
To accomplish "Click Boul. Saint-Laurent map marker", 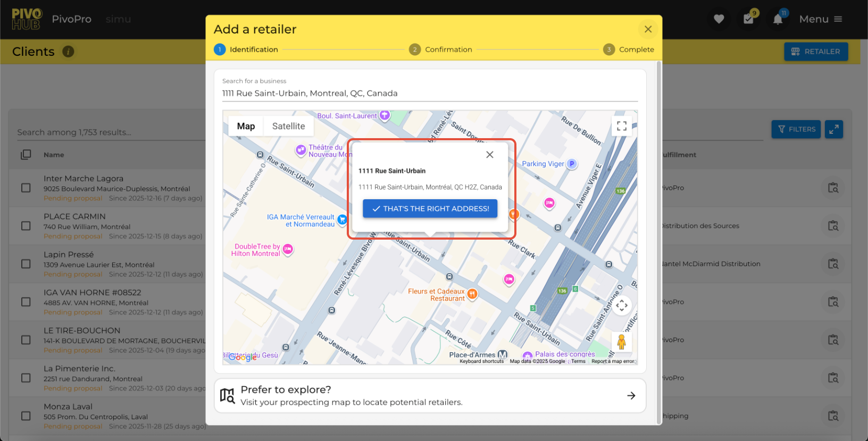I will [385, 115].
